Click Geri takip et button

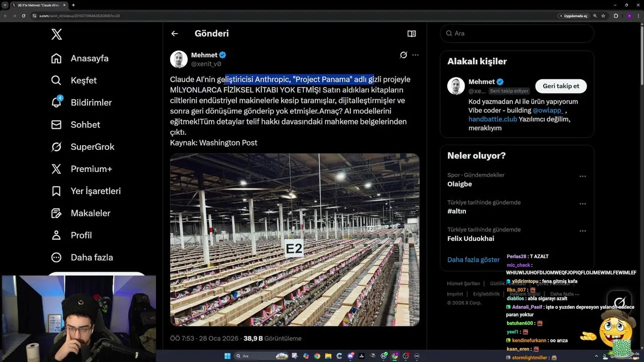(561, 86)
